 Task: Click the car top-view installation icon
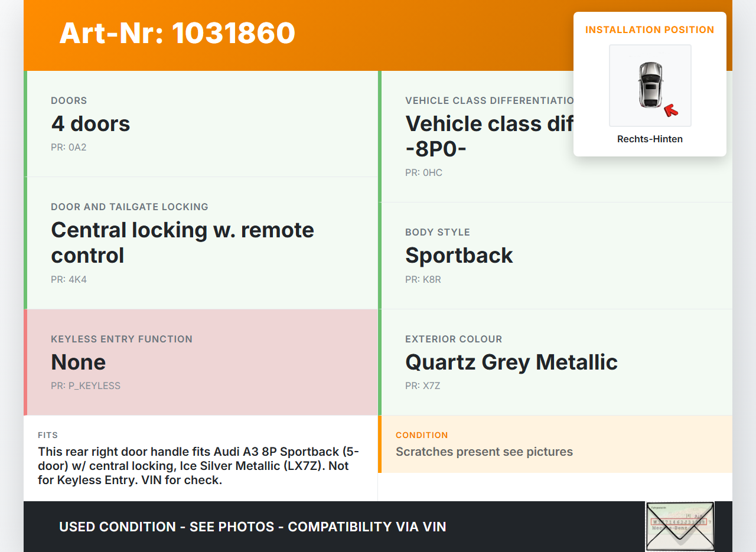650,85
